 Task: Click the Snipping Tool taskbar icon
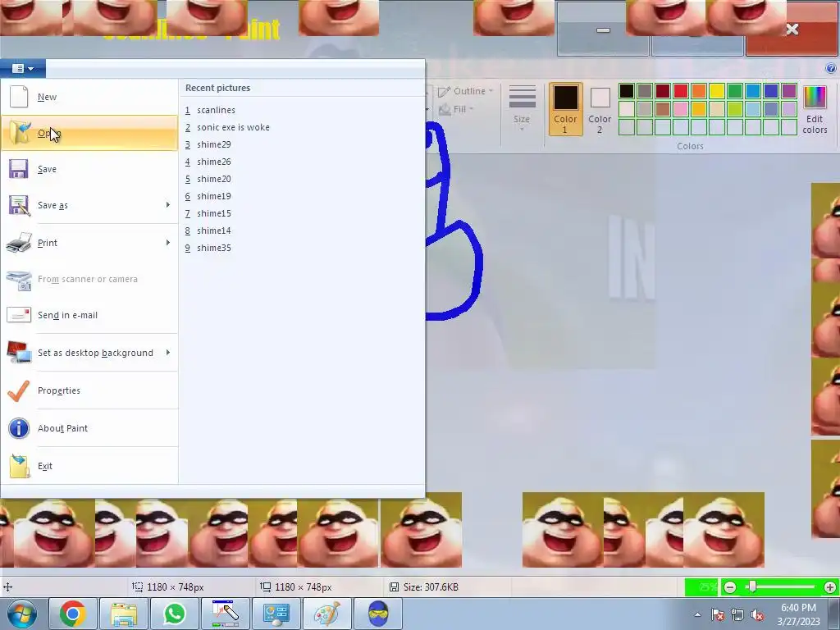click(x=226, y=614)
